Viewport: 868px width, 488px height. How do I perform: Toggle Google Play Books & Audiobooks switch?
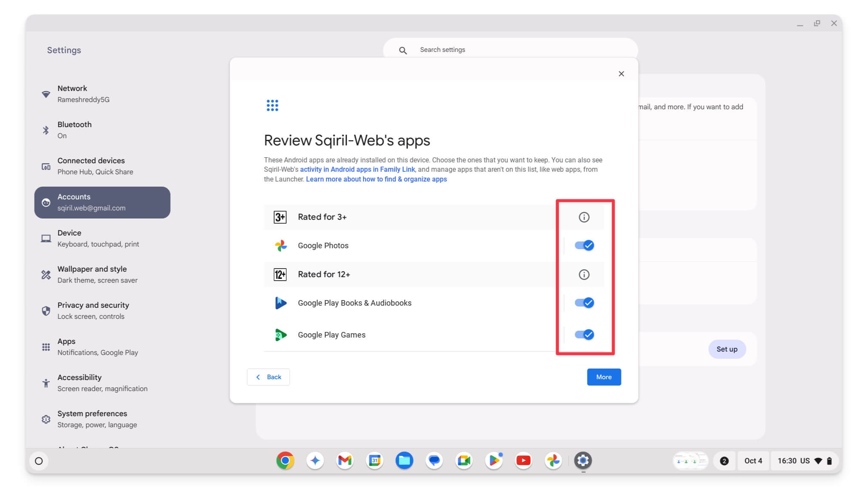pyautogui.click(x=584, y=303)
